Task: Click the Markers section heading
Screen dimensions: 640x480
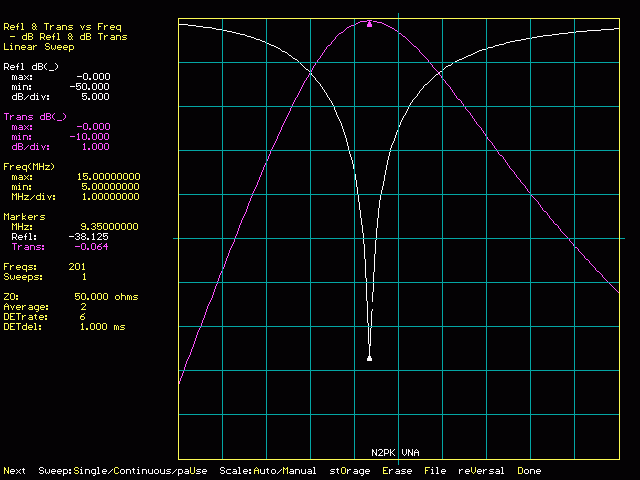Action: pos(24,217)
